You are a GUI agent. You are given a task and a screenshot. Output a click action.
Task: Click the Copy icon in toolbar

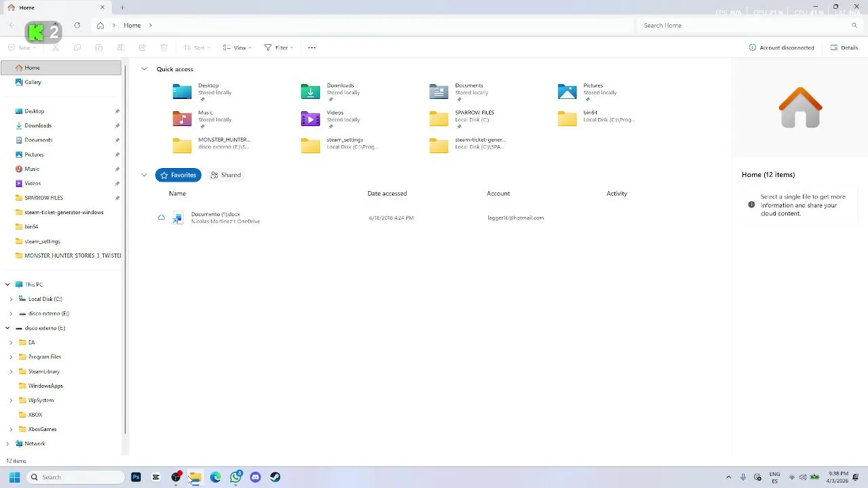tap(77, 47)
